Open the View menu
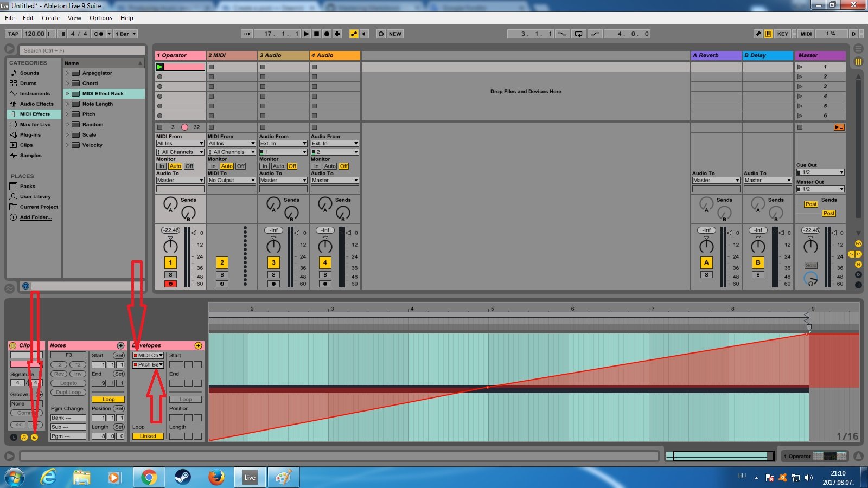The image size is (868, 488). point(74,18)
